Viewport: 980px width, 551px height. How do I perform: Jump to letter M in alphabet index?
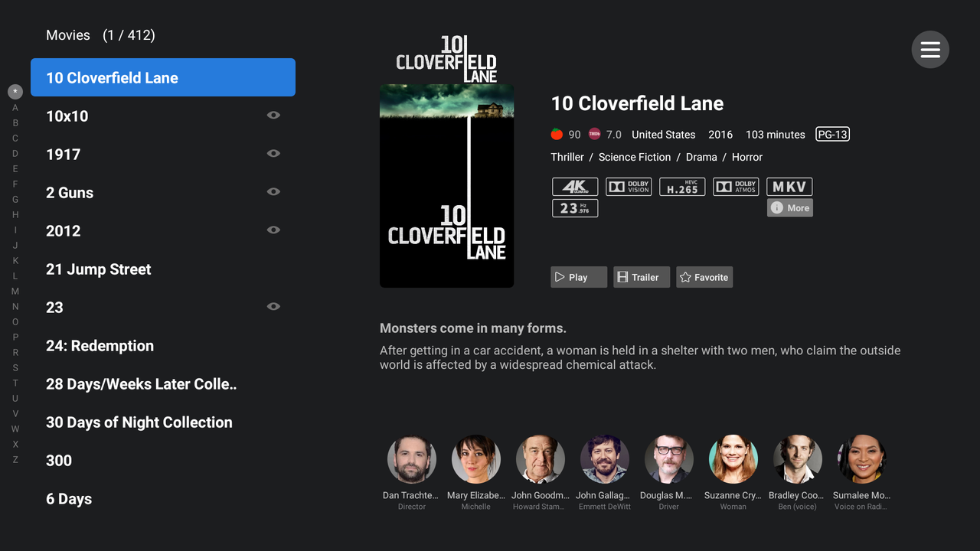(15, 291)
